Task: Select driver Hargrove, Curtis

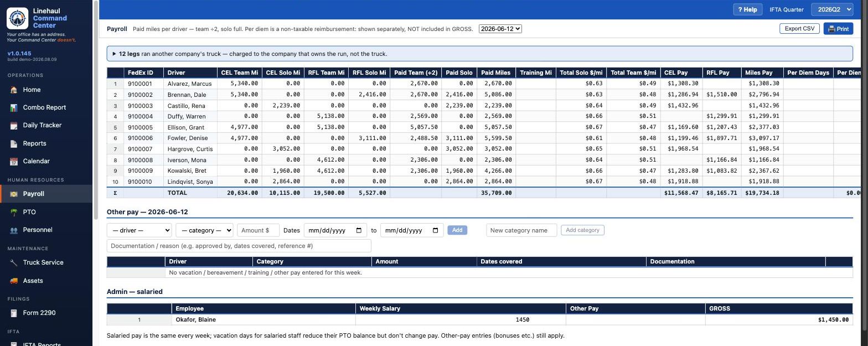Action: coord(190,149)
